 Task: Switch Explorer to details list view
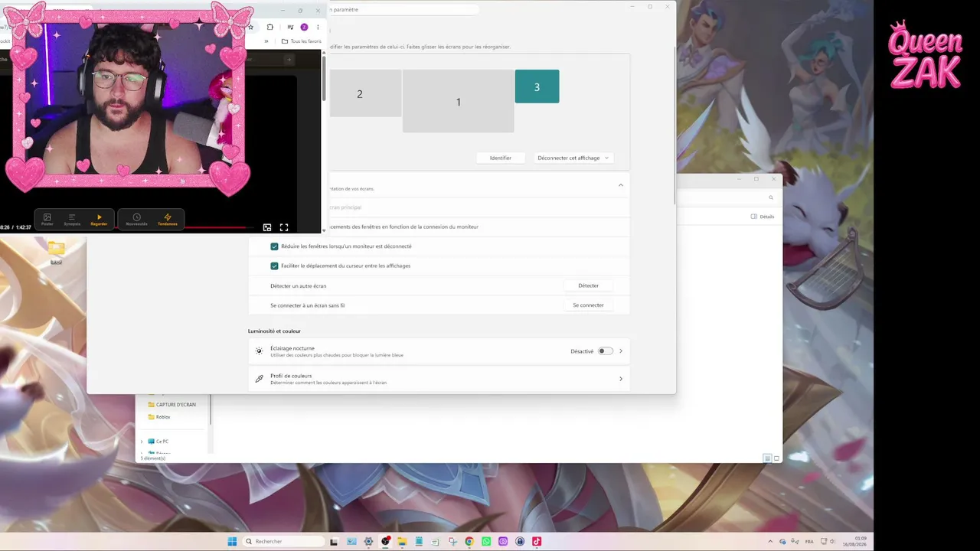tap(767, 458)
